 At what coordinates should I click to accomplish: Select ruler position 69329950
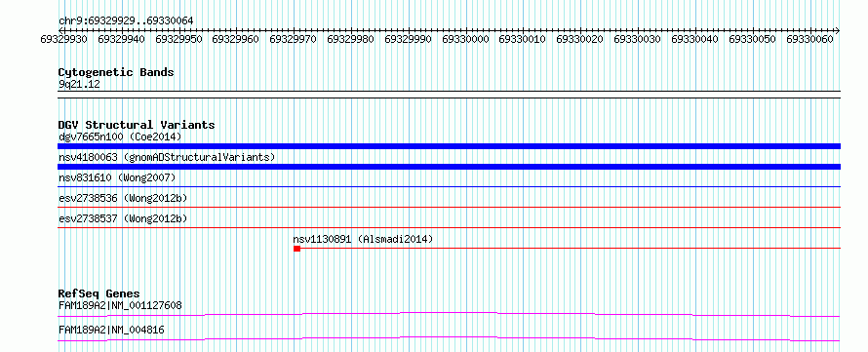(x=178, y=39)
